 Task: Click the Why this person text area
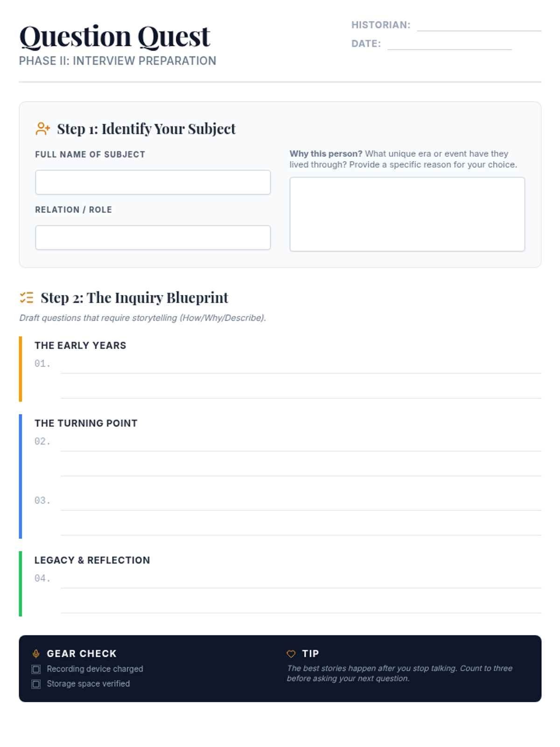[x=407, y=214]
